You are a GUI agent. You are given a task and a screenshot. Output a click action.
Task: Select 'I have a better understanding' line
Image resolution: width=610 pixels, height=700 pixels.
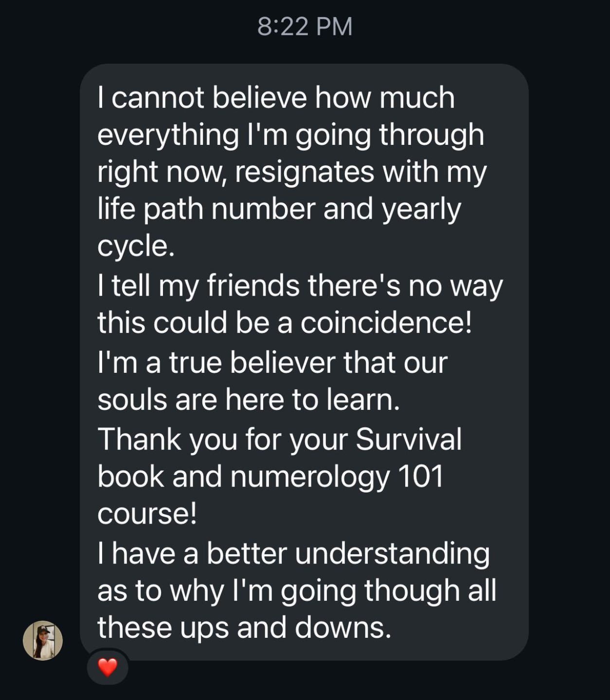293,553
